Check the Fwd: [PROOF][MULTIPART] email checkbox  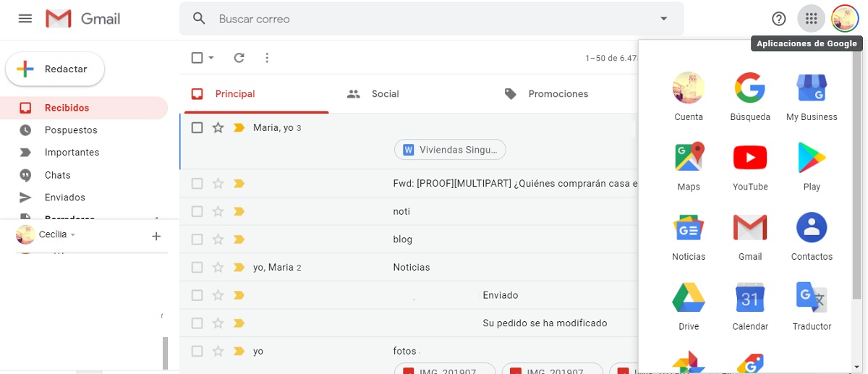tap(197, 184)
